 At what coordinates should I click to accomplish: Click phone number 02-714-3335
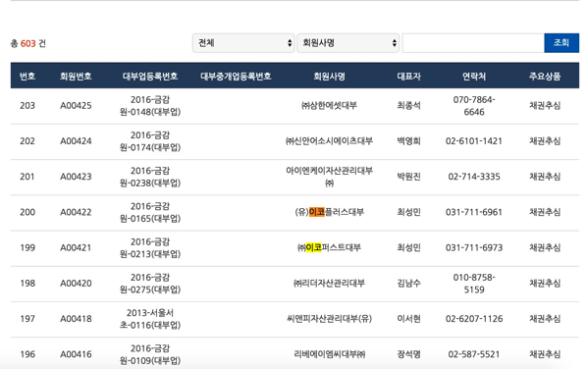(x=474, y=177)
